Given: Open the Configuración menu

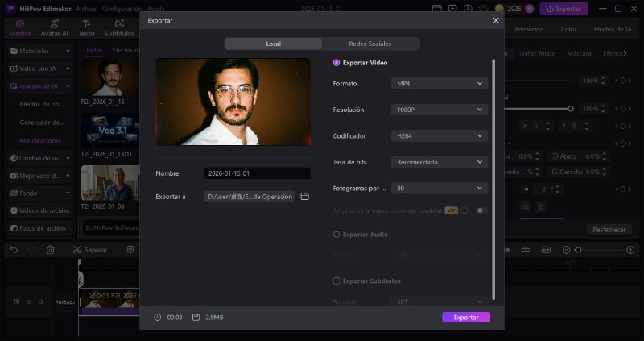Looking at the screenshot, I should pyautogui.click(x=122, y=9).
